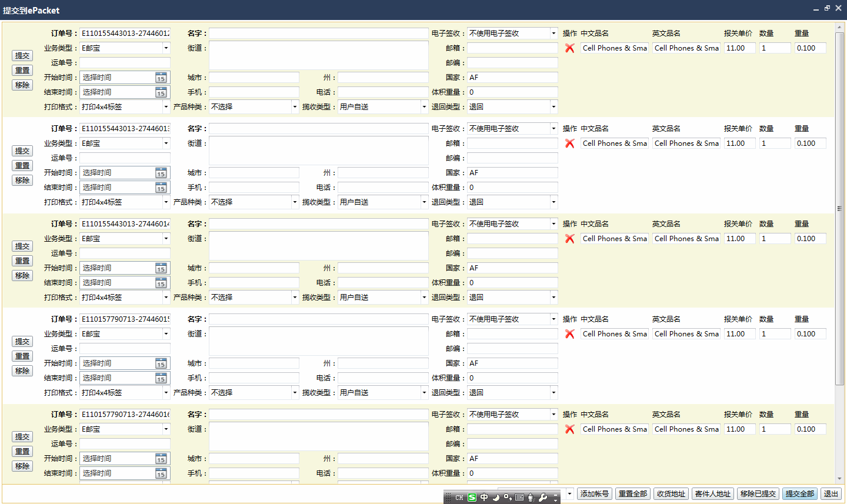Click the person icon in the IME bar
847x504 pixels.
[531, 498]
